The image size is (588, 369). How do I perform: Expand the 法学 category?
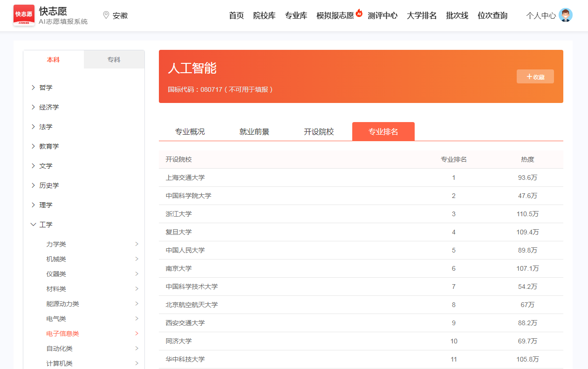33,127
